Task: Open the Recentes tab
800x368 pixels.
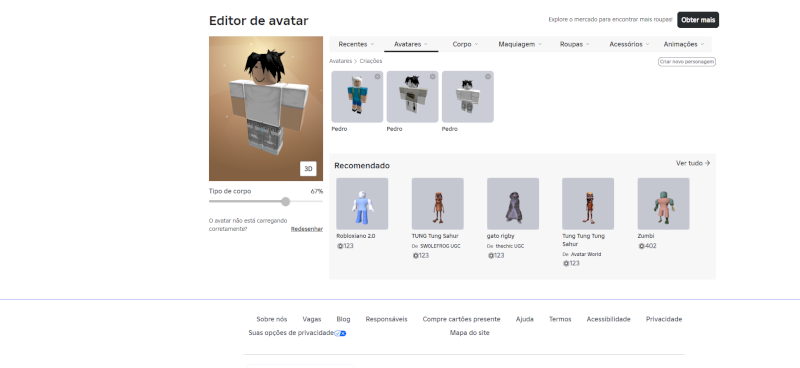Action: coord(356,44)
